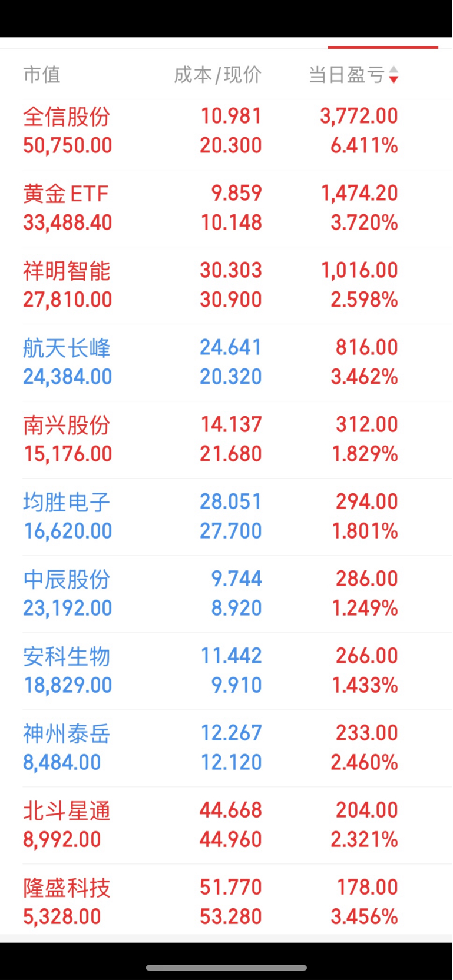
Task: Tap 黄金ETF market value 33,488.40
Action: pyautogui.click(x=67, y=222)
